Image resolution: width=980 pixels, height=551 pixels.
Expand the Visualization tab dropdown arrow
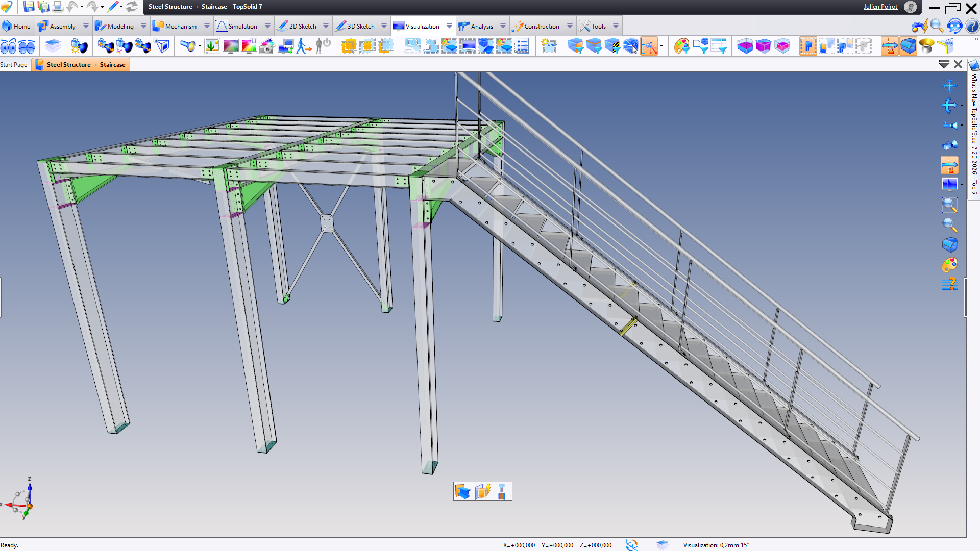tap(449, 26)
